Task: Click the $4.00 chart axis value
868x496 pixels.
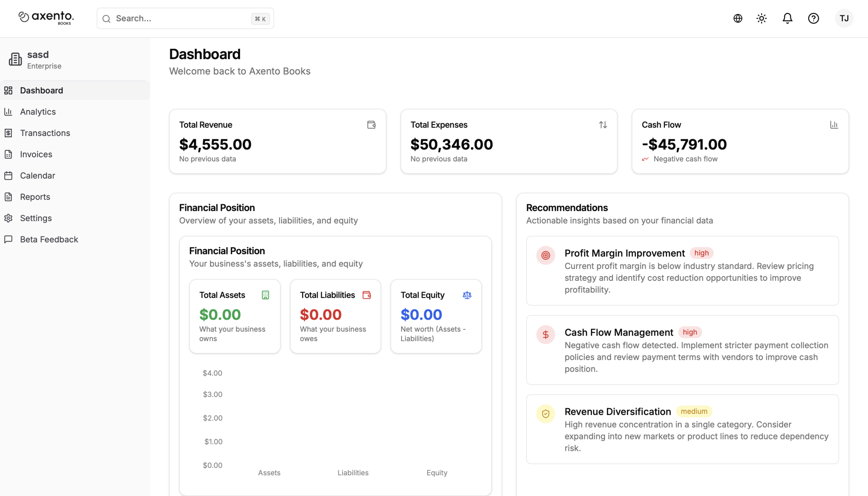Action: pos(212,373)
